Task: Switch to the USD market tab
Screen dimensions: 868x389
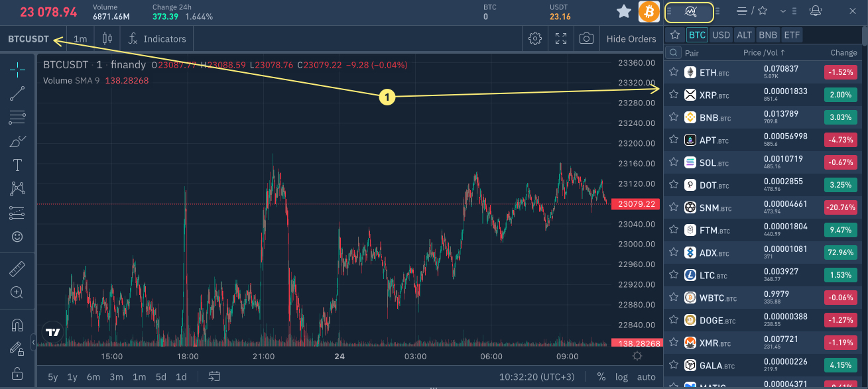Action: (x=721, y=35)
